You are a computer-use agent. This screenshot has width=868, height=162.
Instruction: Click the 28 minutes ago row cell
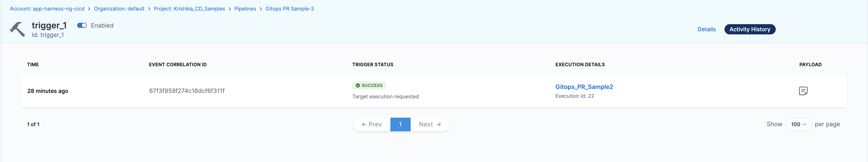48,91
